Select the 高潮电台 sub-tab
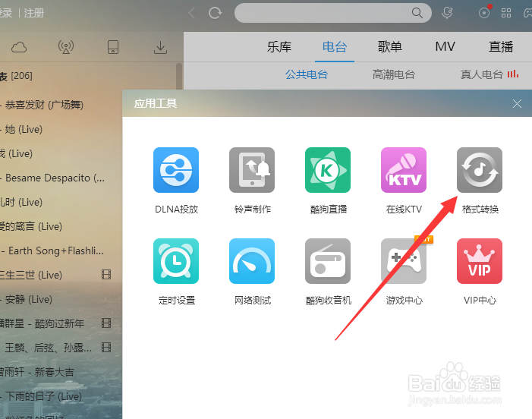 pyautogui.click(x=394, y=74)
